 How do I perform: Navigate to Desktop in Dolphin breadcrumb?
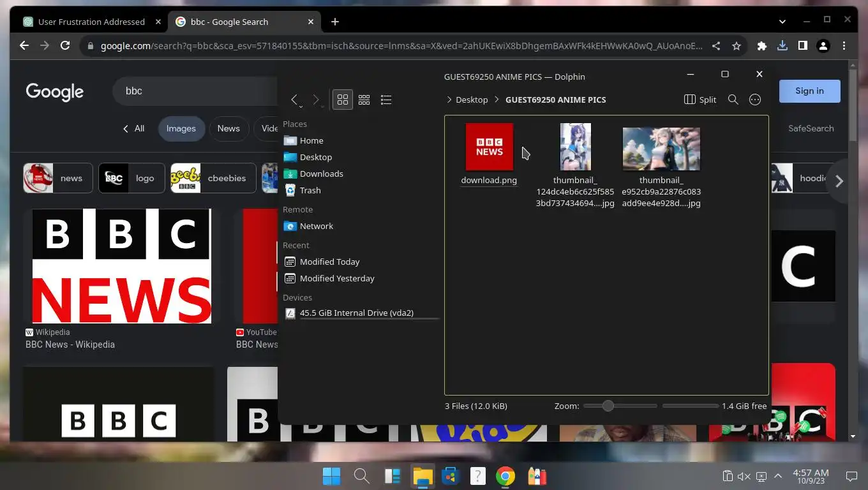click(x=472, y=100)
